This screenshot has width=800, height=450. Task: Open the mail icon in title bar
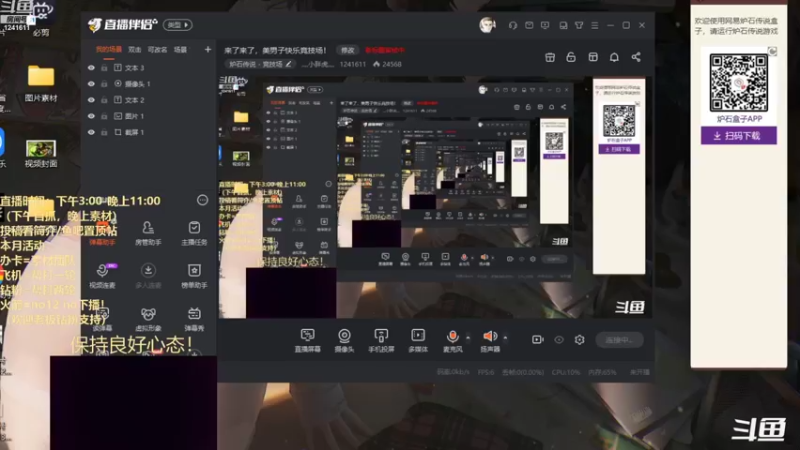point(529,25)
